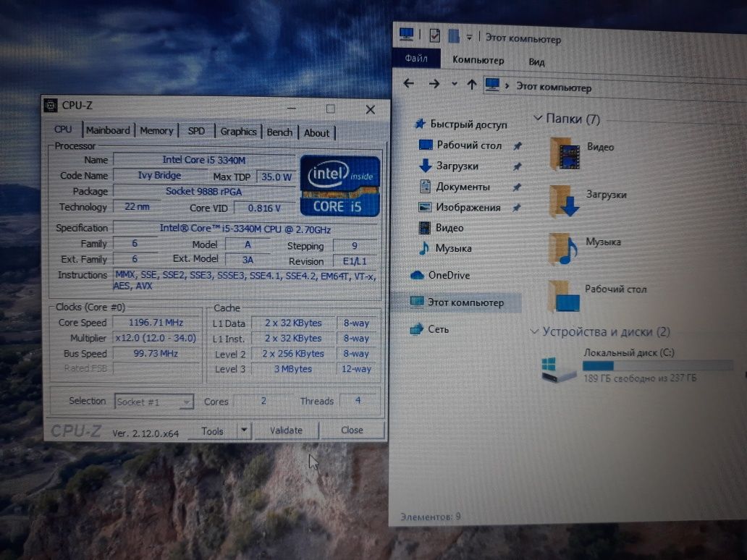Click the 189 ГБ свободно из 237 ГБ text

(640, 378)
